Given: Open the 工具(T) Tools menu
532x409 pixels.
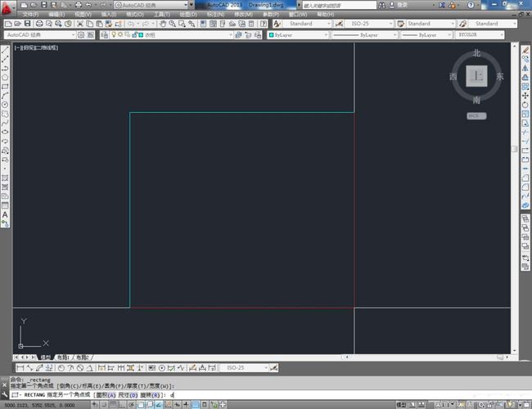Looking at the screenshot, I should pos(162,15).
